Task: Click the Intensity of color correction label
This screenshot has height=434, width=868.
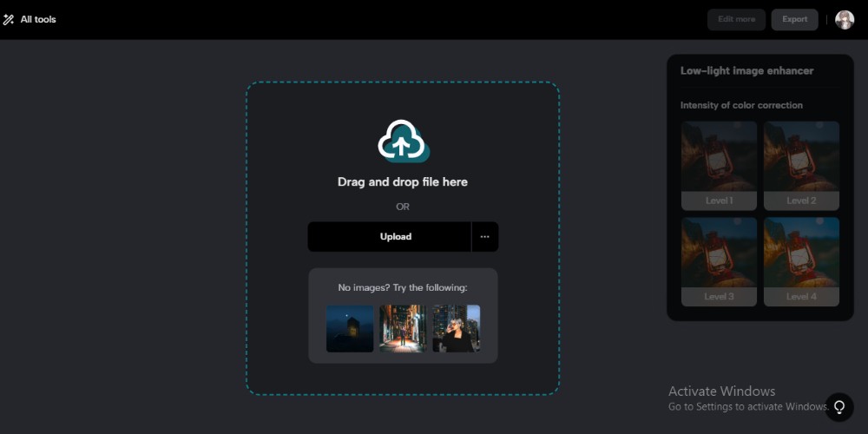Action: coord(741,105)
